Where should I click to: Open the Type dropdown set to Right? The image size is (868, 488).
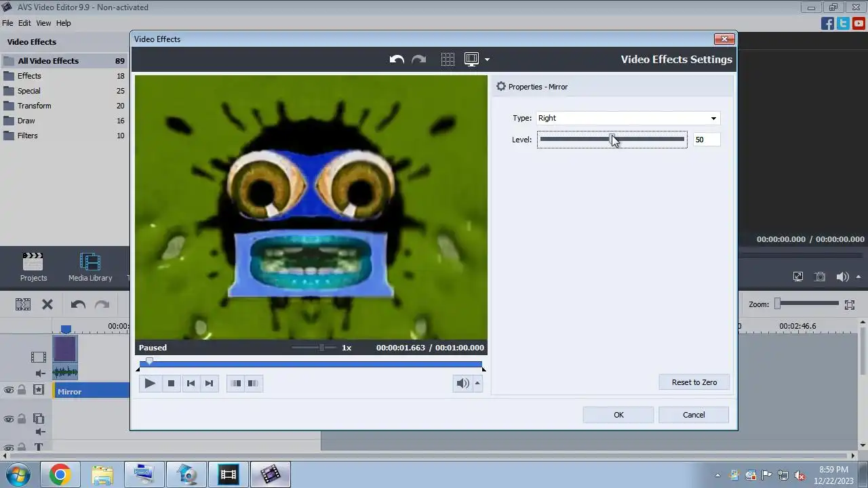[x=627, y=118]
